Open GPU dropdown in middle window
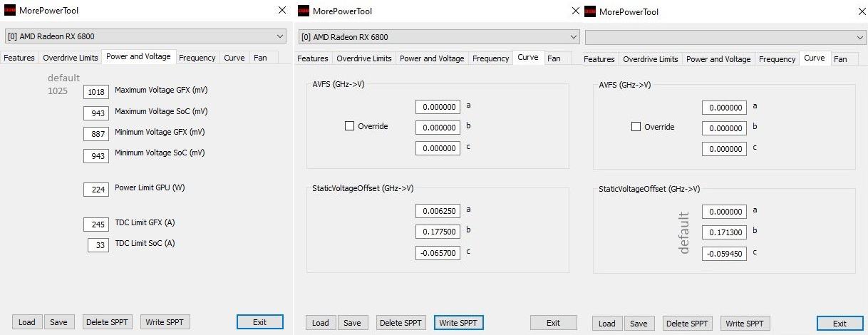 439,36
